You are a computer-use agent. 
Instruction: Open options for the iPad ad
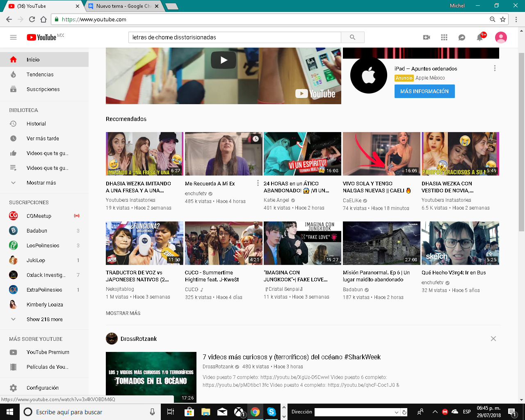[495, 68]
